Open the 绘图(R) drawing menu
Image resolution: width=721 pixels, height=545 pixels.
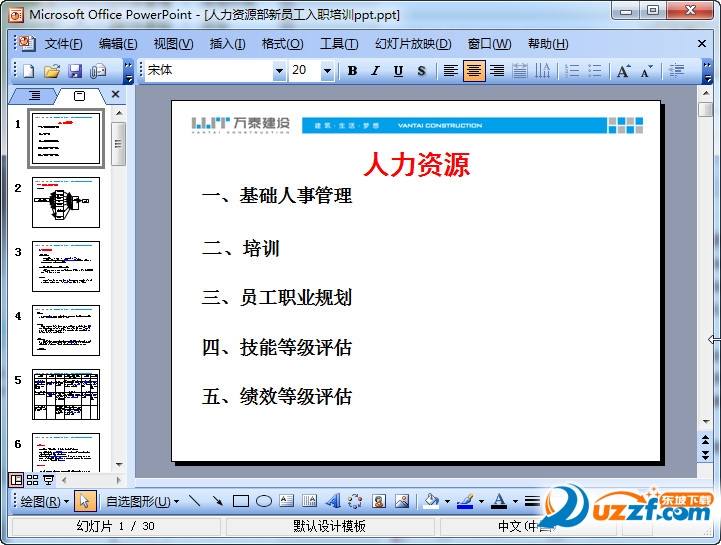[x=44, y=501]
